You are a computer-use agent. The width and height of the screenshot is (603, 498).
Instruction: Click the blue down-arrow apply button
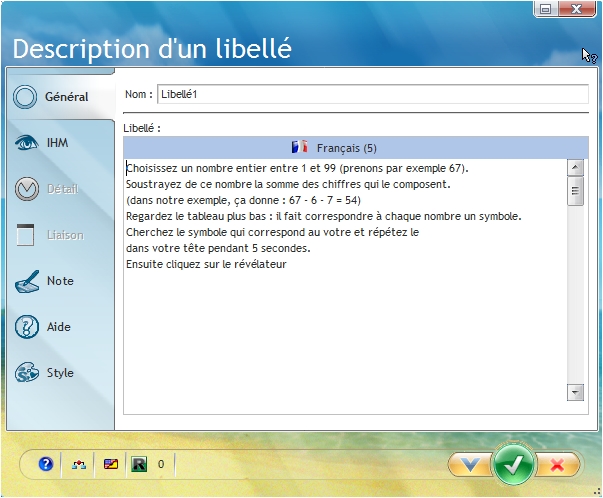[470, 465]
